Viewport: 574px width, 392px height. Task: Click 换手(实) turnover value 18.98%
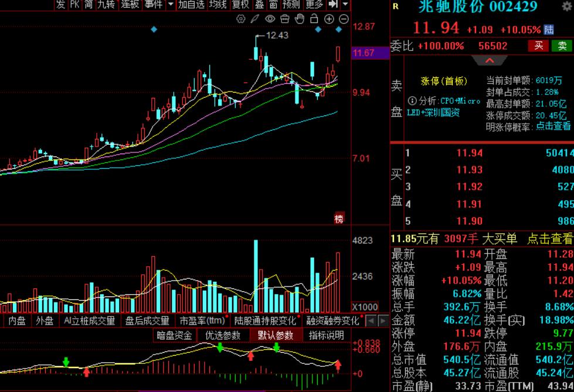coord(556,320)
